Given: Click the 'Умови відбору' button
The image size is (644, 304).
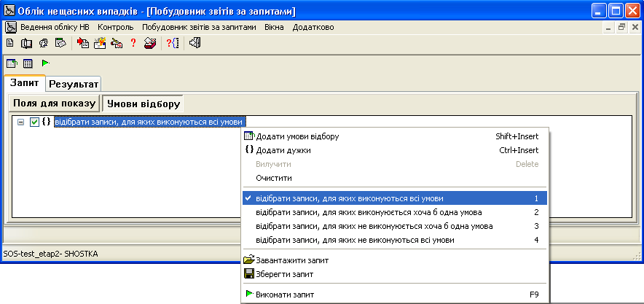Looking at the screenshot, I should [144, 104].
